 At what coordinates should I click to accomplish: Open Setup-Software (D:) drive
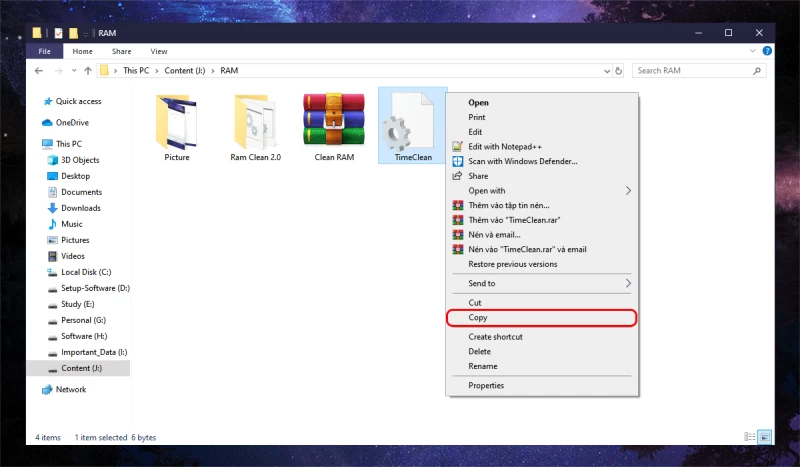pos(88,288)
